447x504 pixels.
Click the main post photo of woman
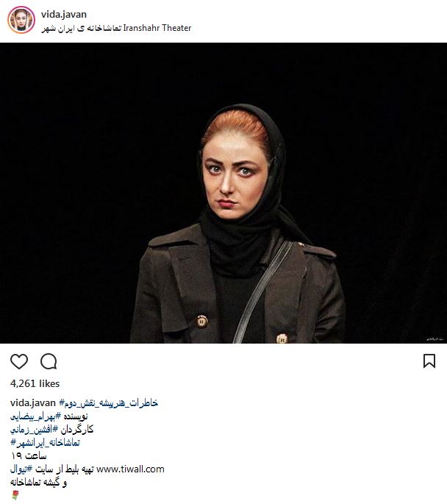click(x=223, y=193)
